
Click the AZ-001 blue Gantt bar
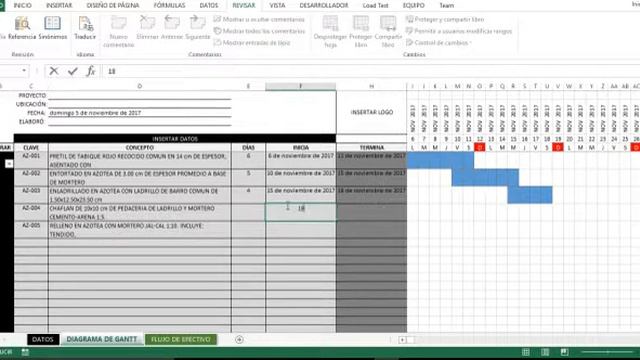440,160
